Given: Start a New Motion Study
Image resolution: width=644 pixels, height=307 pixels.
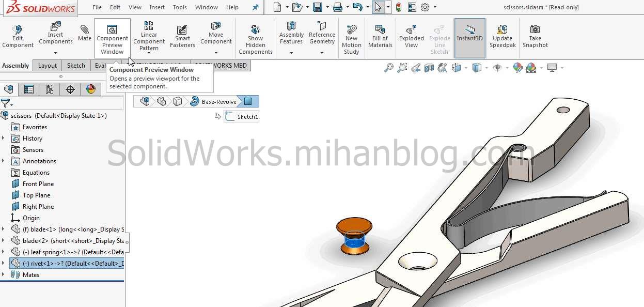Looking at the screenshot, I should click(x=351, y=39).
